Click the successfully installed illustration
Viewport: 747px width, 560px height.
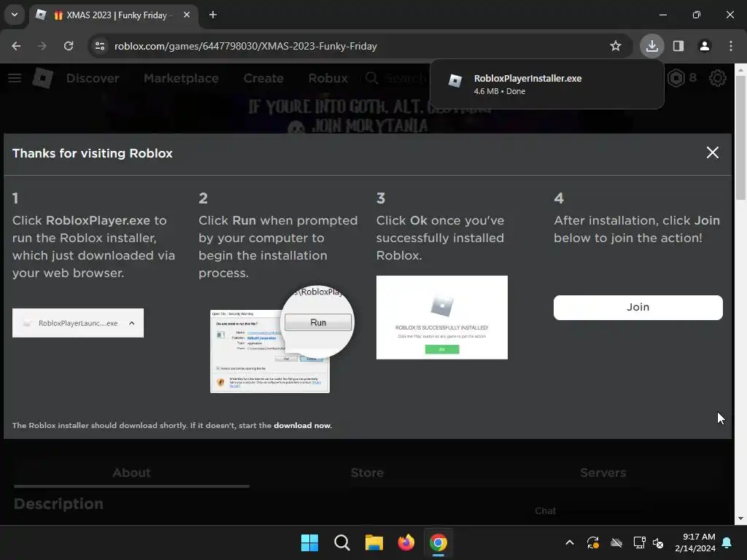click(x=441, y=317)
